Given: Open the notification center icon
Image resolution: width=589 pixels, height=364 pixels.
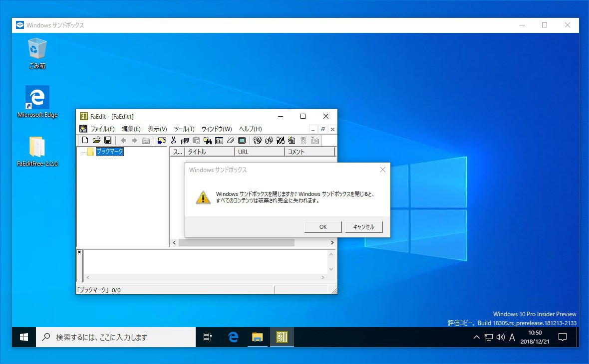Looking at the screenshot, I should [563, 337].
